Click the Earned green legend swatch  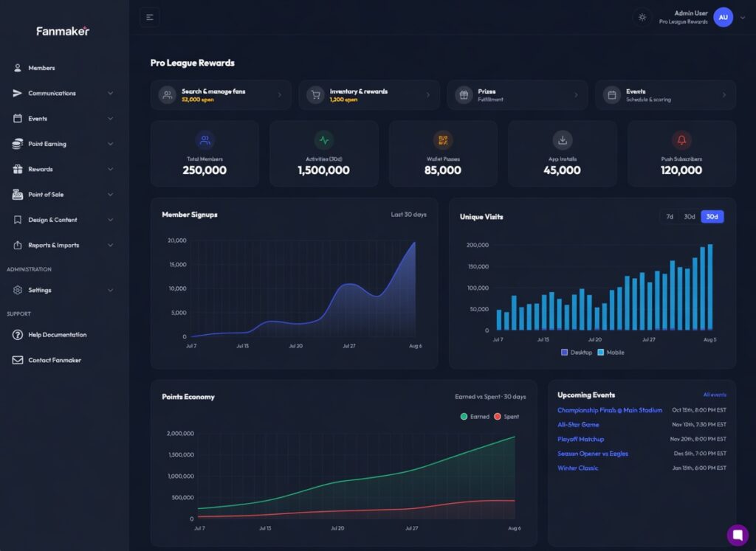[x=464, y=417]
